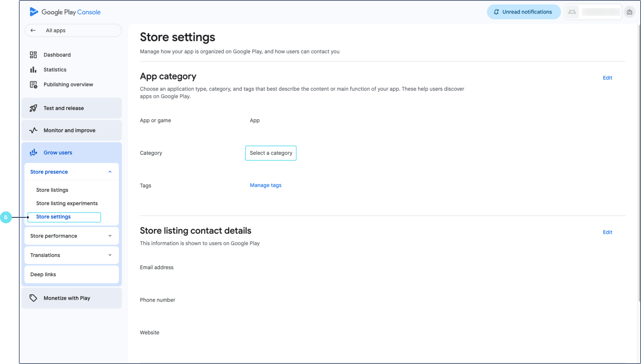This screenshot has width=641, height=364.
Task: Open the Manage tags link
Action: [266, 185]
